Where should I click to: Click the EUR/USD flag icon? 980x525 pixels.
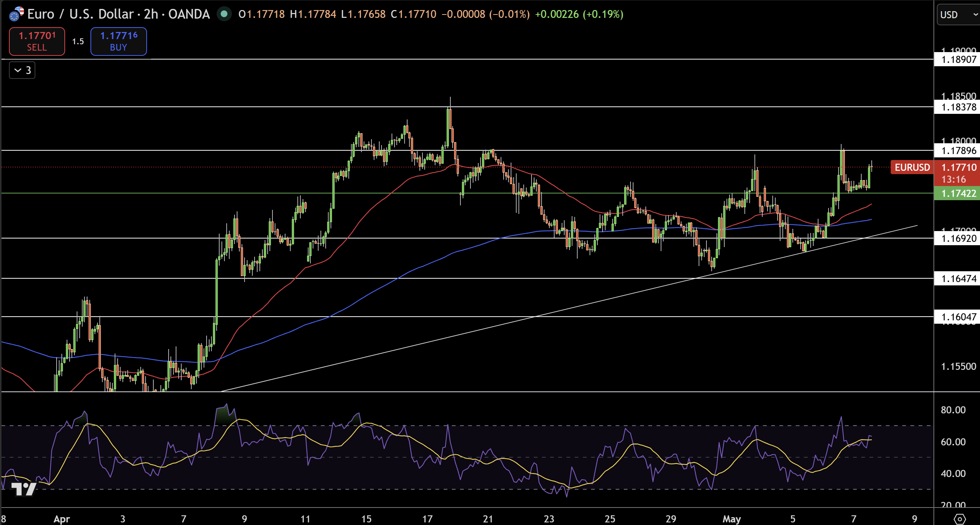(x=16, y=14)
